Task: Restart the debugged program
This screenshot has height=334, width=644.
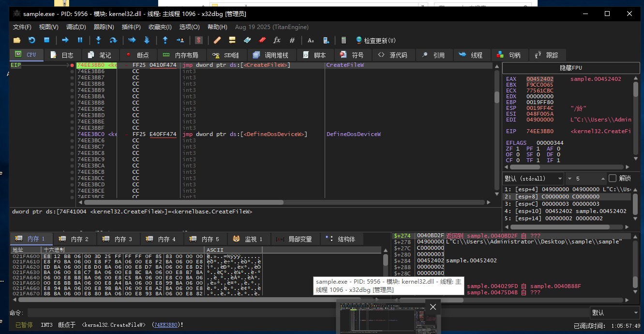Action: (32, 40)
